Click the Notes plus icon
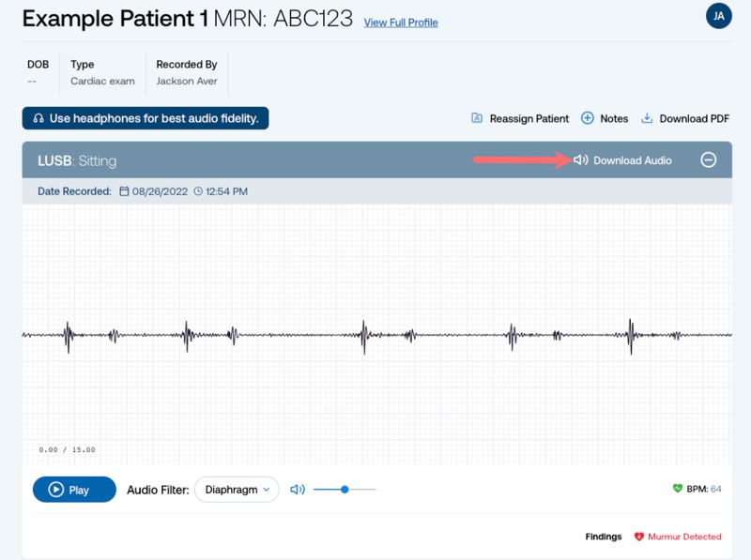This screenshot has height=560, width=751. 588,118
